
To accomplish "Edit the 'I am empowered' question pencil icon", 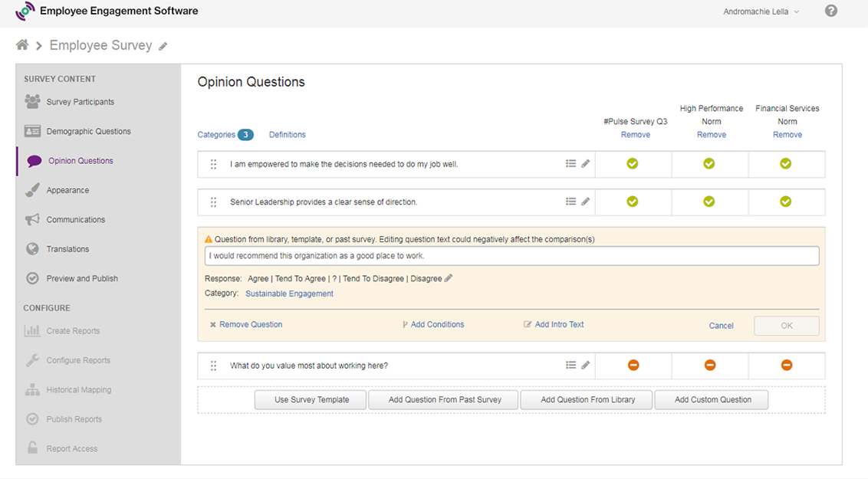I will (x=586, y=164).
